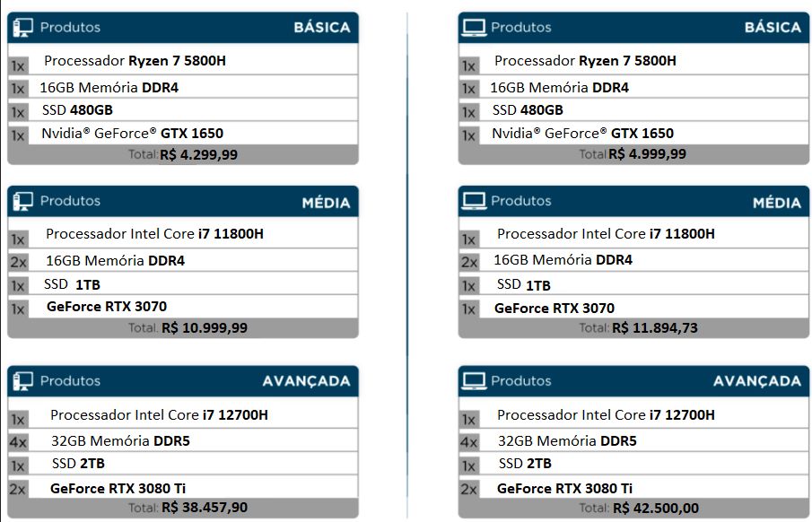Select GeForce RTX 3070 in laptop MÉDIA list
Screen dimensions: 812x522
tap(554, 309)
